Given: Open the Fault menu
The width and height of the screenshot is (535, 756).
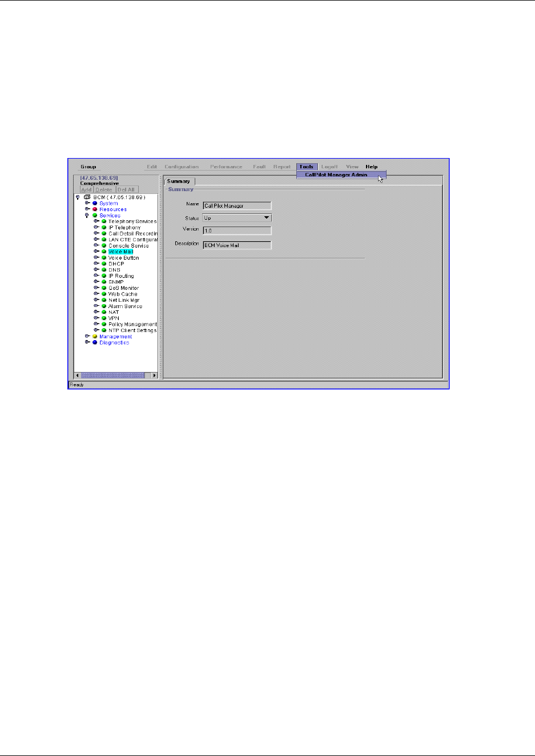Looking at the screenshot, I should tap(259, 167).
